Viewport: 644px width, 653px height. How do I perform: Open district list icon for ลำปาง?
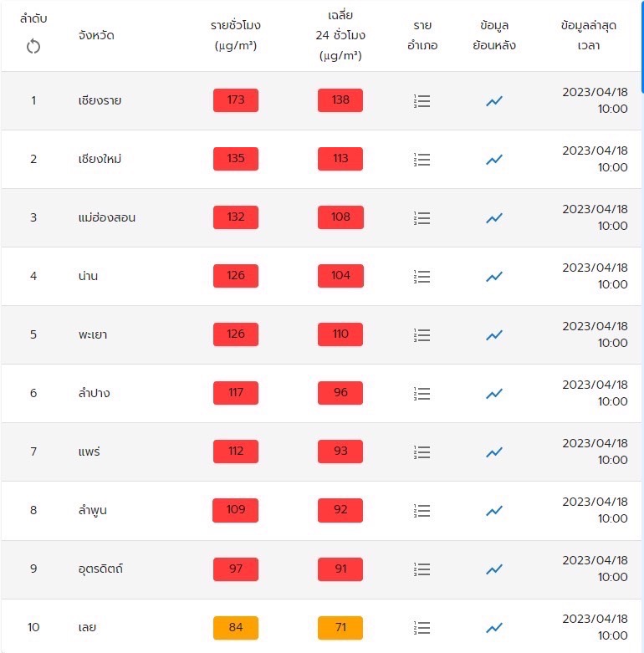point(422,394)
